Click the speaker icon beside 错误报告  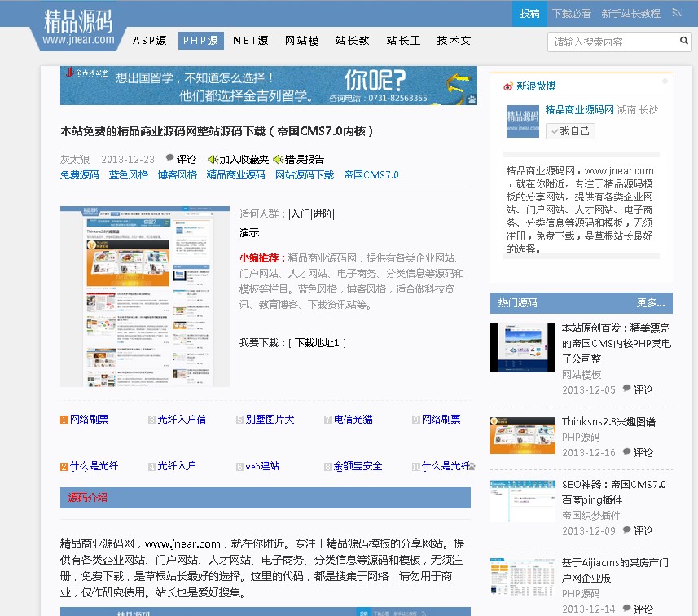(279, 159)
